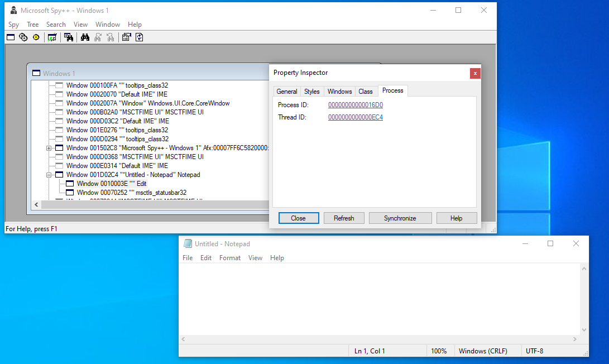The width and height of the screenshot is (609, 364).
Task: Select row Window 0002007A Windows.UI.Core.CoreWindow
Action: pyautogui.click(x=147, y=103)
